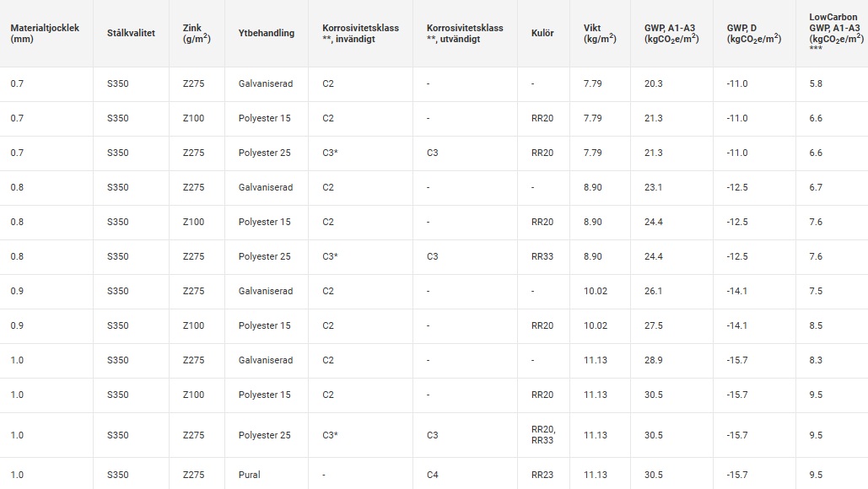868x489 pixels.
Task: Click the Vikt (kg/m²) column header
Action: pos(600,33)
